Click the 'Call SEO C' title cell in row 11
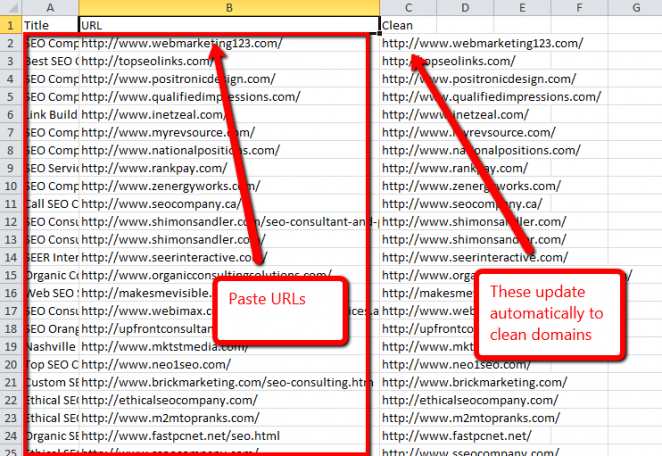The image size is (662, 456). point(50,204)
